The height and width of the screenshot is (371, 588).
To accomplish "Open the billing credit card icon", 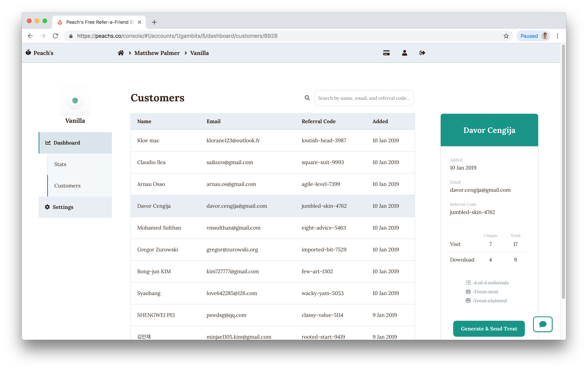I will pos(386,53).
